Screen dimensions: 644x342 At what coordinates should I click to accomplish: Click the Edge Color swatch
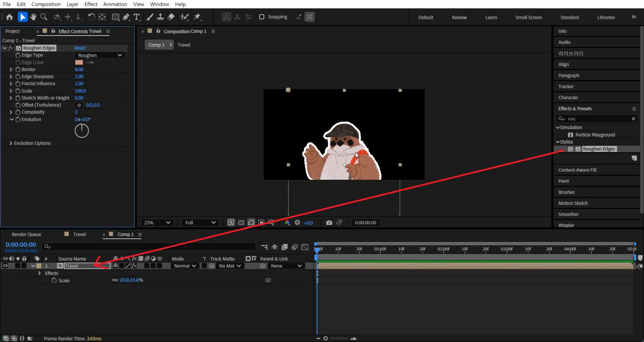click(79, 62)
